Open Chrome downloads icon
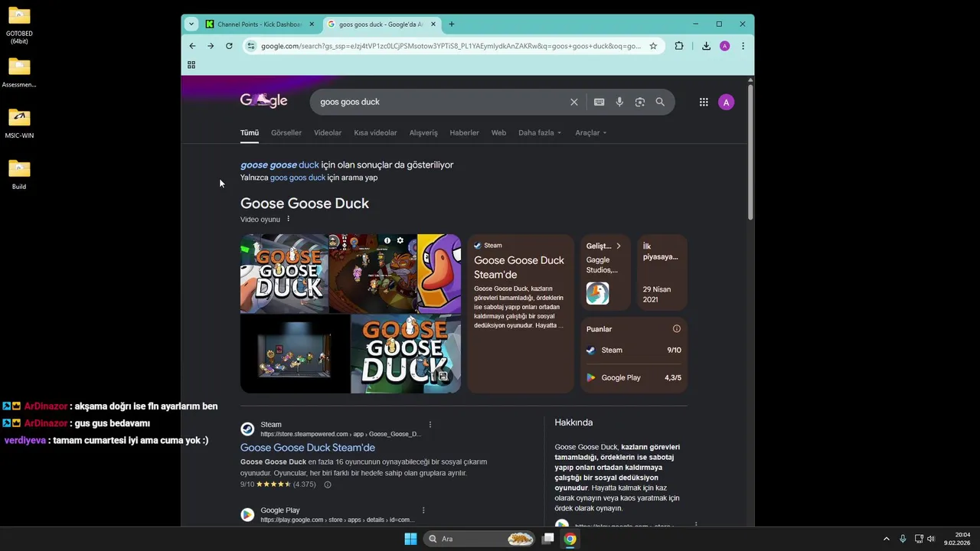980x551 pixels. pyautogui.click(x=706, y=46)
